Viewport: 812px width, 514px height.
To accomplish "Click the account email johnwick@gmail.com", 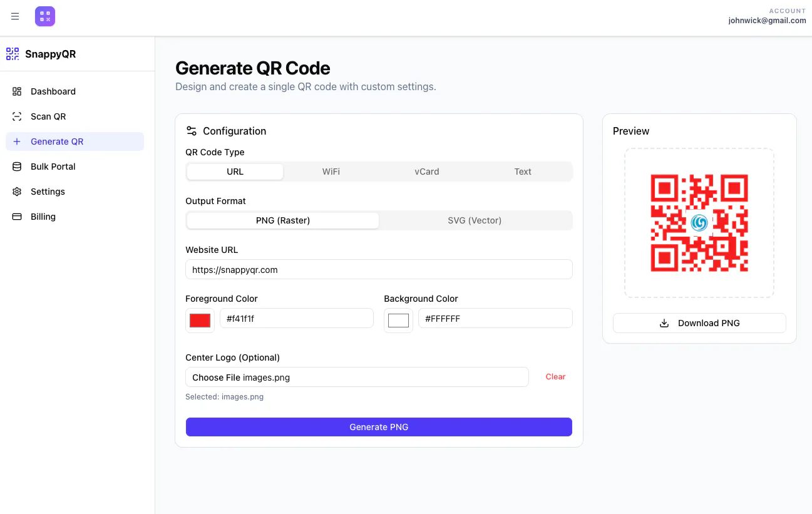I will coord(767,21).
